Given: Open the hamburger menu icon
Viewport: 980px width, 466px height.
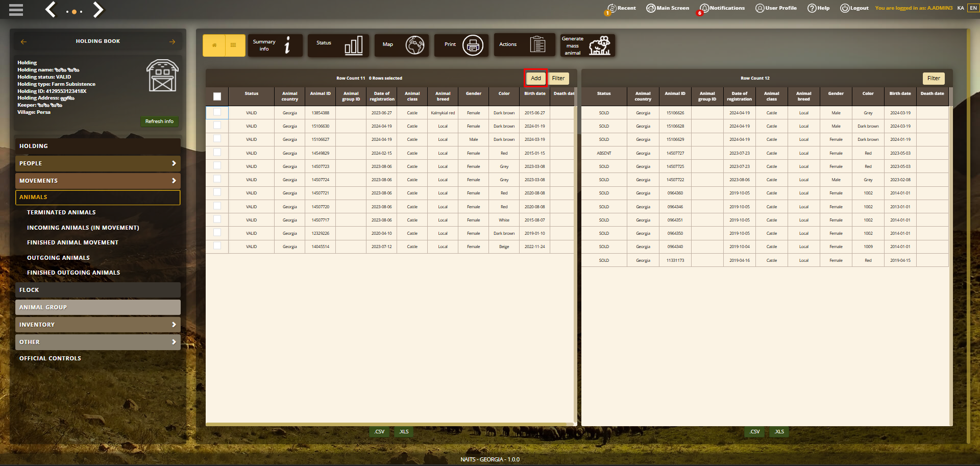Looking at the screenshot, I should (16, 10).
